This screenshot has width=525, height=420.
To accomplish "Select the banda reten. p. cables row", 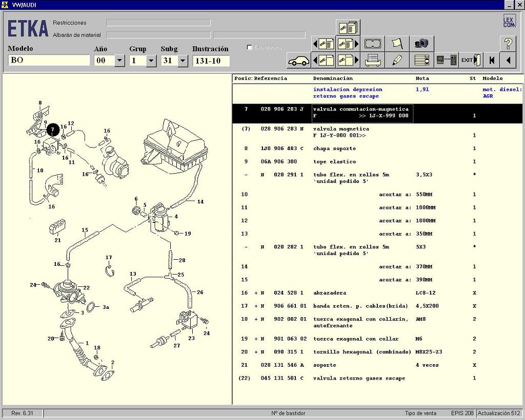I will pos(377,306).
